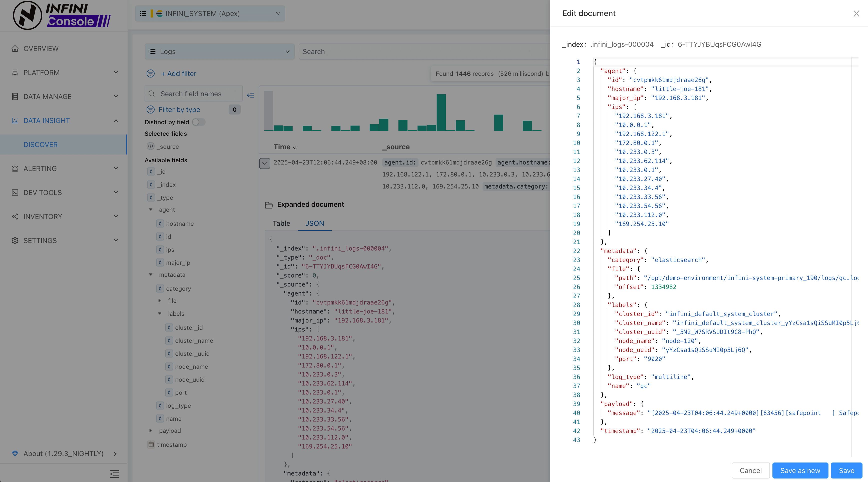Image resolution: width=868 pixels, height=482 pixels.
Task: Click the tallest histogram bar in chart
Action: coord(441,112)
